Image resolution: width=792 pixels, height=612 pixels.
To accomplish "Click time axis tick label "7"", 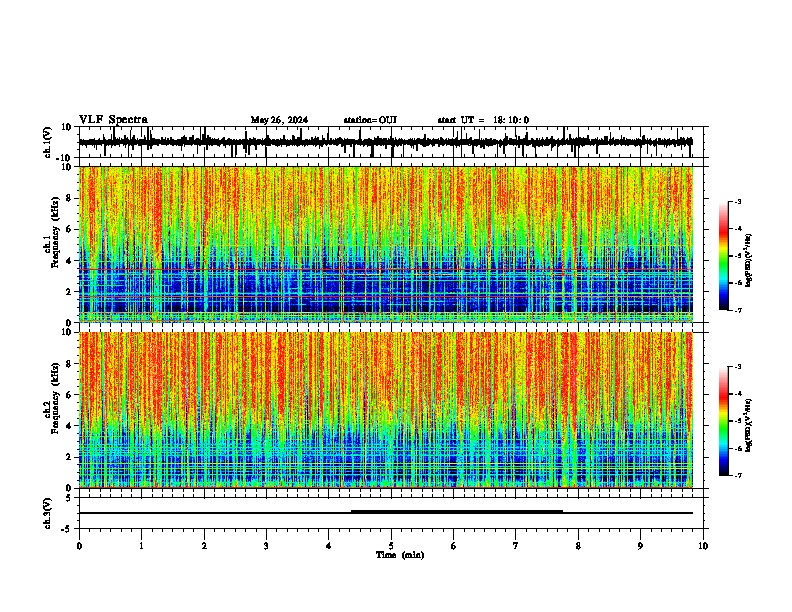I will (x=516, y=546).
